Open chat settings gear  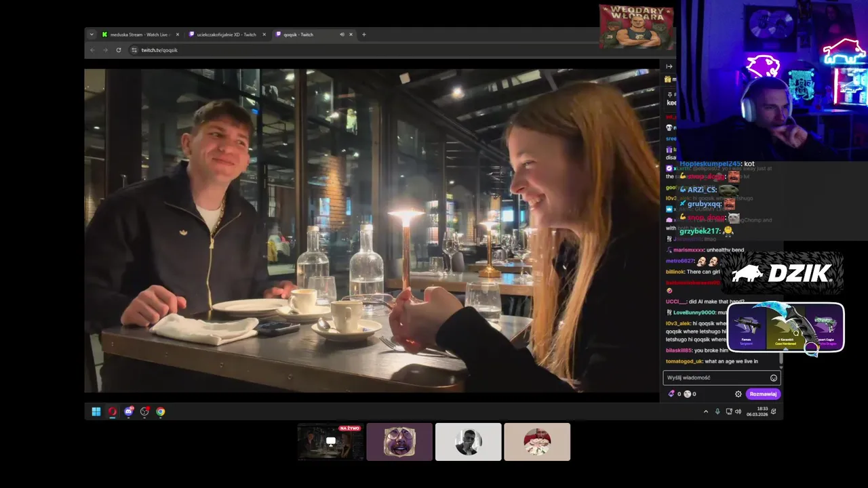pyautogui.click(x=738, y=394)
